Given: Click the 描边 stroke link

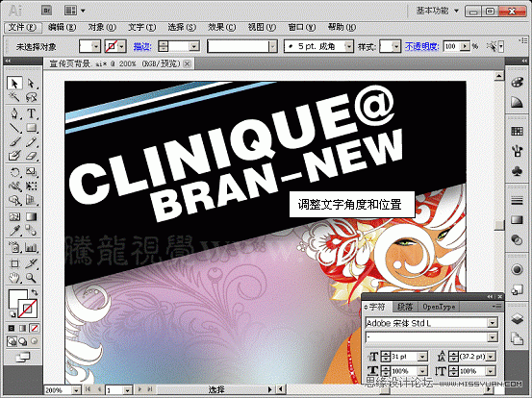Looking at the screenshot, I should tap(142, 46).
